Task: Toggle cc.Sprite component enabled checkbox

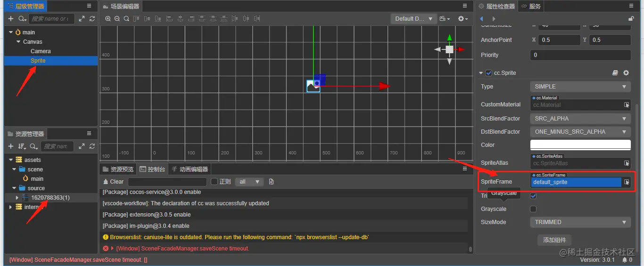Action: (x=488, y=73)
